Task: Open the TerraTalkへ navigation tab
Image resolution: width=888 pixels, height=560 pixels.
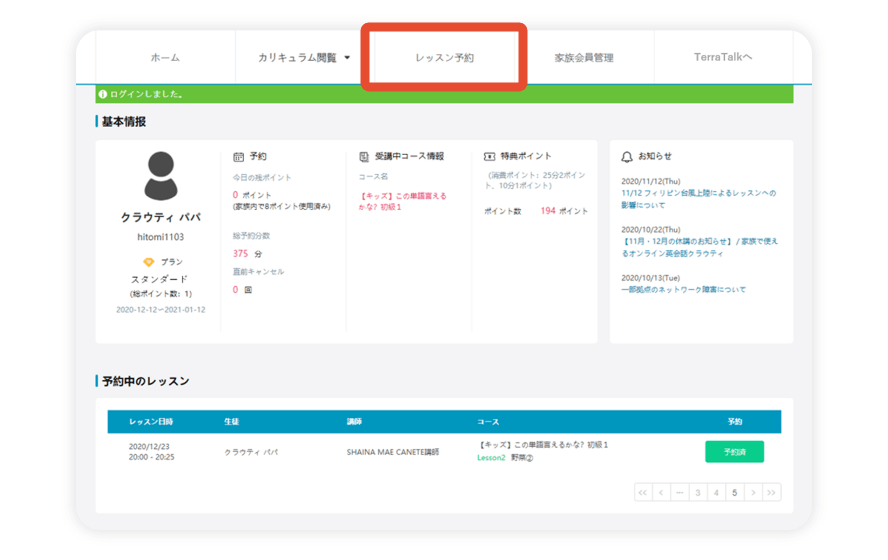Action: pos(722,58)
